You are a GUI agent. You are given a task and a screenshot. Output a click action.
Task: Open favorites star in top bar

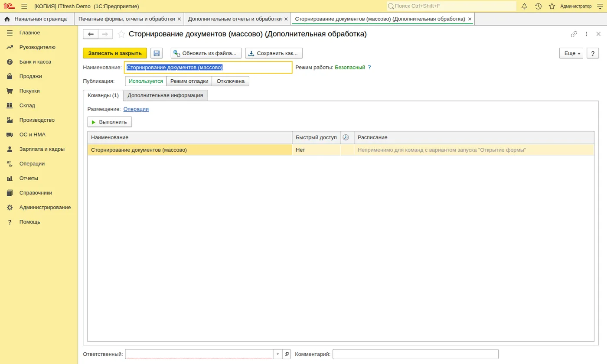pos(552,6)
